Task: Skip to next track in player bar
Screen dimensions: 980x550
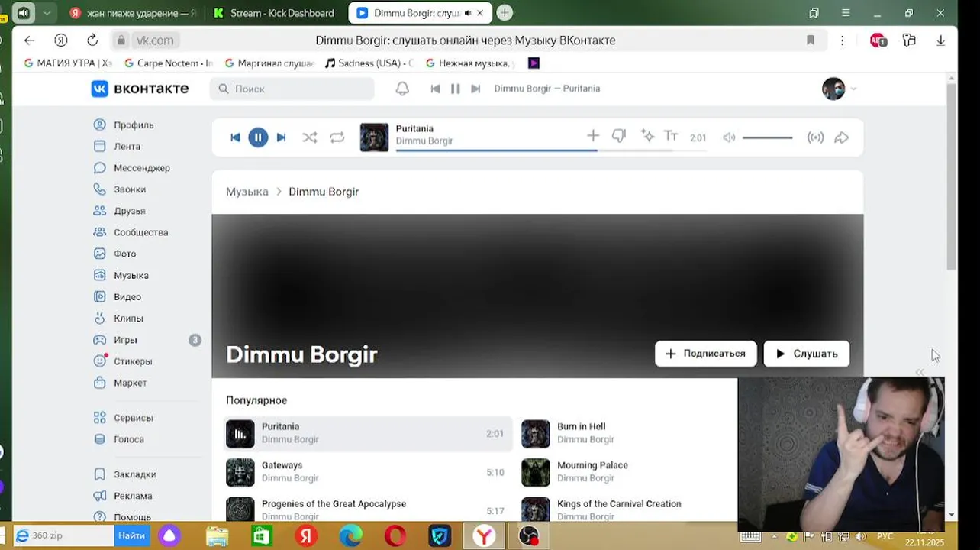Action: pyautogui.click(x=281, y=137)
